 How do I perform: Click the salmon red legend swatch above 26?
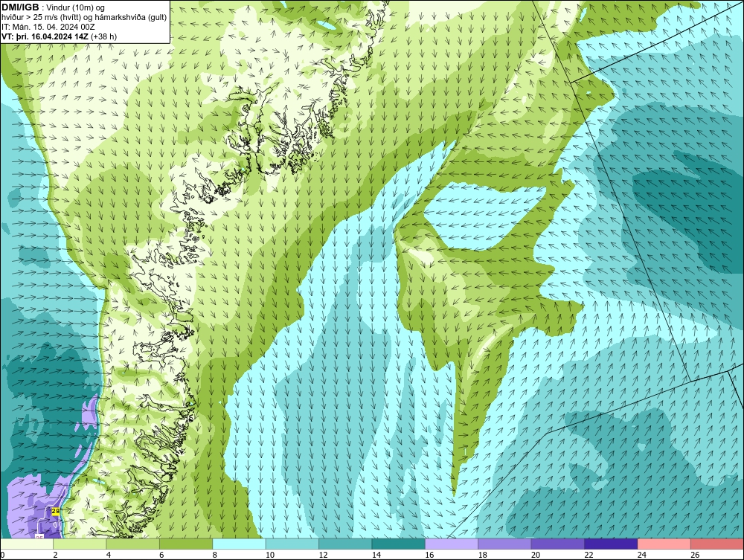(x=717, y=544)
